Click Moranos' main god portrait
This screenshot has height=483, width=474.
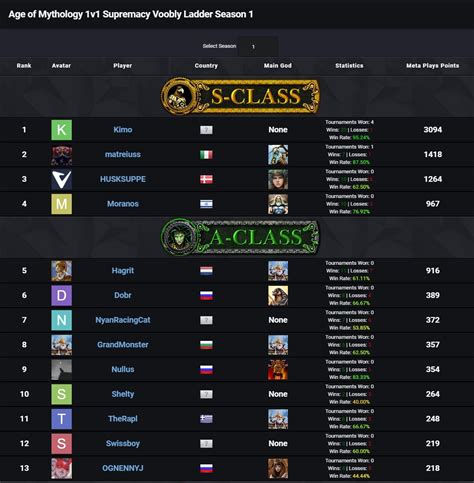[x=278, y=204]
